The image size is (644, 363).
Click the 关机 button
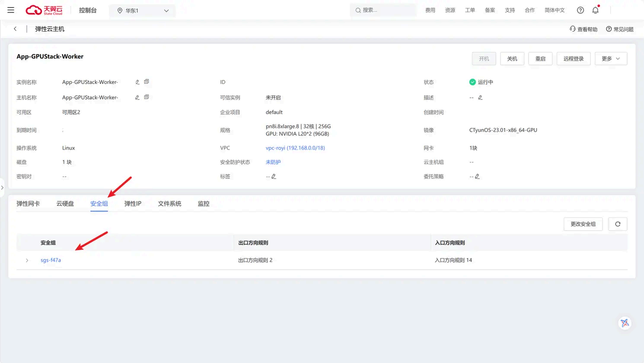click(512, 59)
